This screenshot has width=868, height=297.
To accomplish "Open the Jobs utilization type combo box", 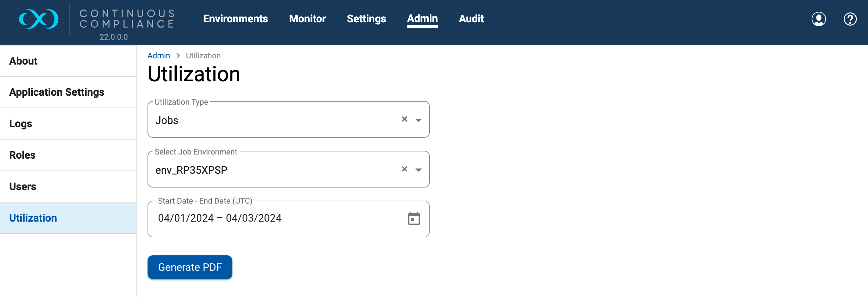I will (x=269, y=120).
